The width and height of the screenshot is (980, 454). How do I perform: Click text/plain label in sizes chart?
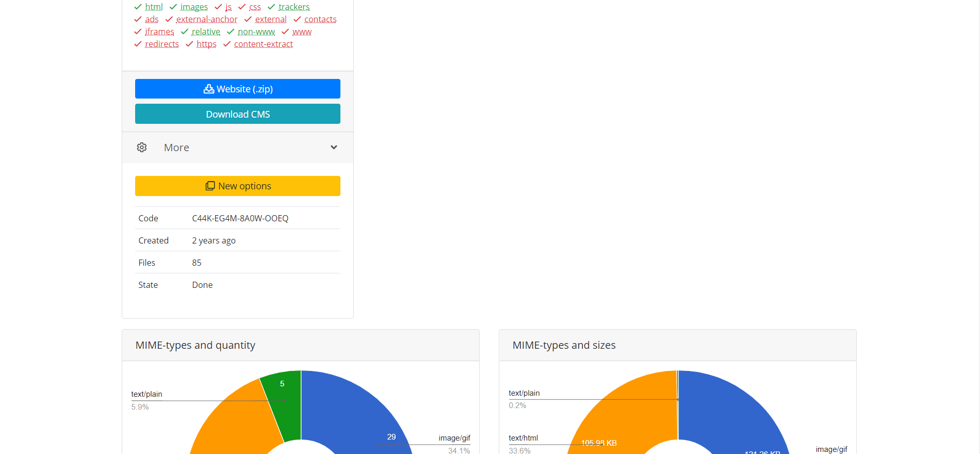tap(524, 393)
